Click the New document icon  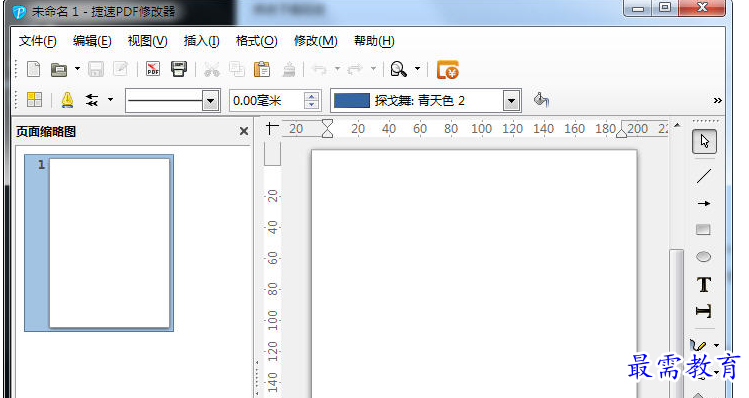pyautogui.click(x=33, y=70)
